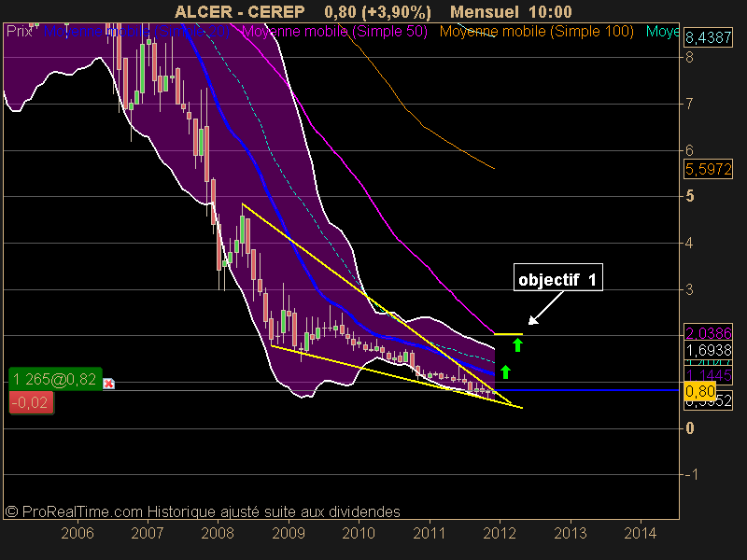Click the yellow 0,80 current price tag
This screenshot has height=560, width=747.
[x=699, y=391]
